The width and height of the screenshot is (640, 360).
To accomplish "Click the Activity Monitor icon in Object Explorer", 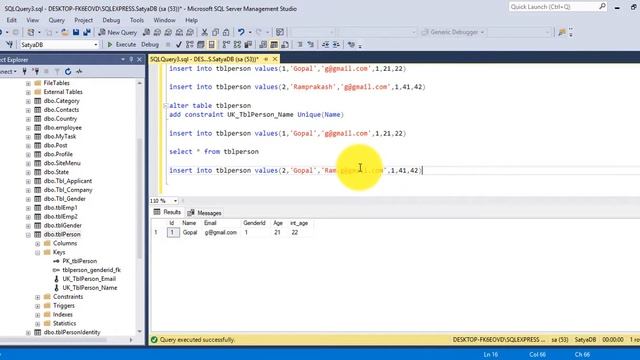I will point(79,71).
